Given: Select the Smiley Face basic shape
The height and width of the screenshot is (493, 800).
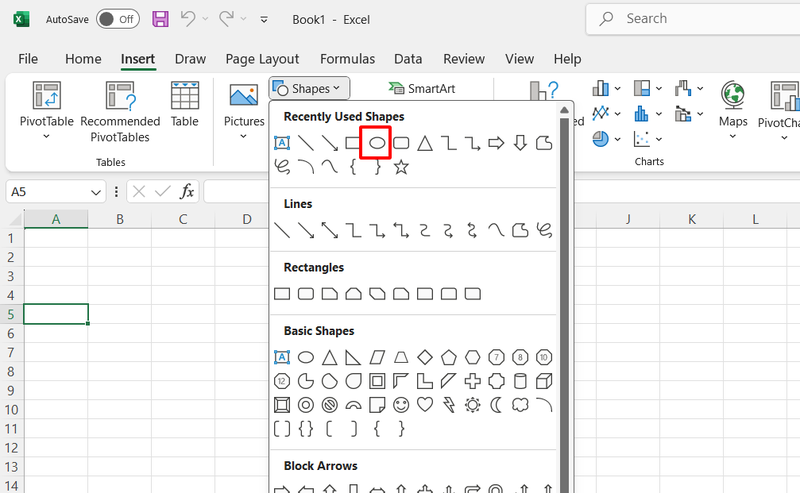Looking at the screenshot, I should pos(401,405).
